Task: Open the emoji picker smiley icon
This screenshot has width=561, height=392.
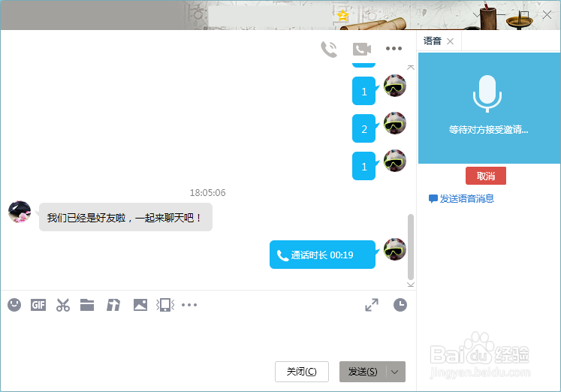Action: pos(14,305)
